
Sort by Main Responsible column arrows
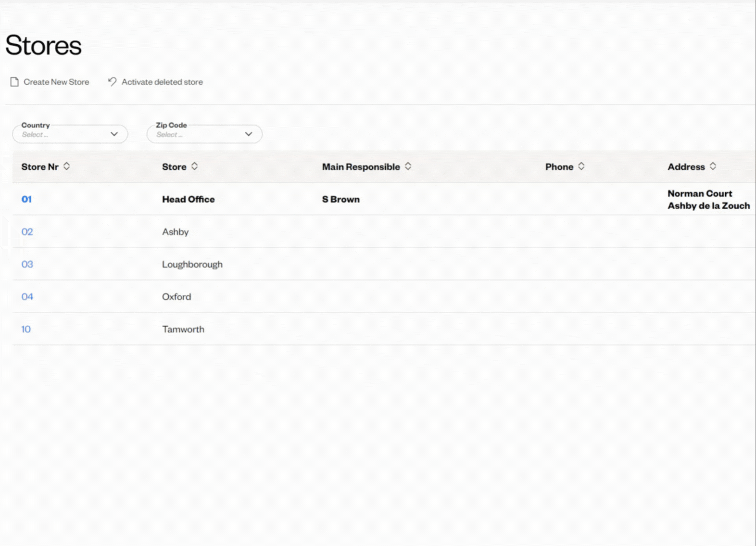[408, 166]
